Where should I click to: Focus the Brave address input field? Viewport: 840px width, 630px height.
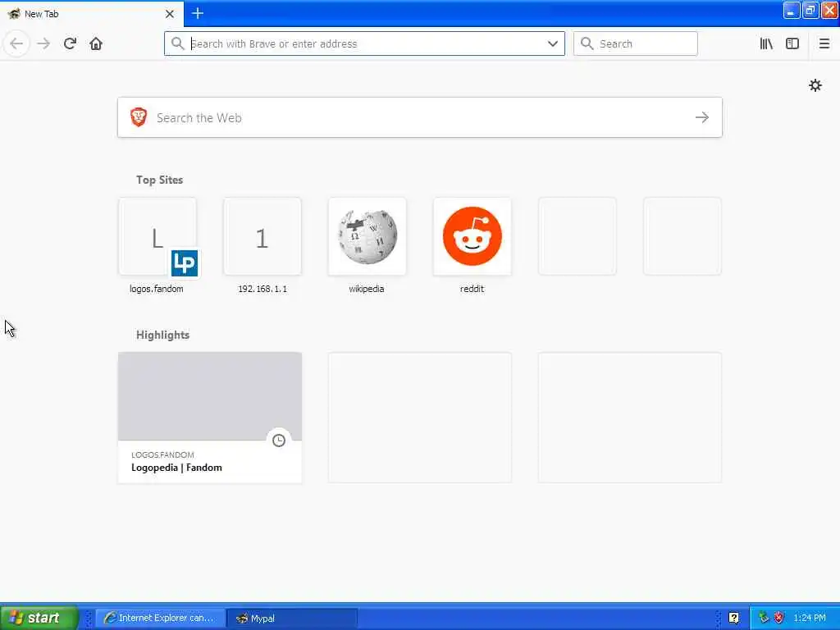pyautogui.click(x=364, y=43)
